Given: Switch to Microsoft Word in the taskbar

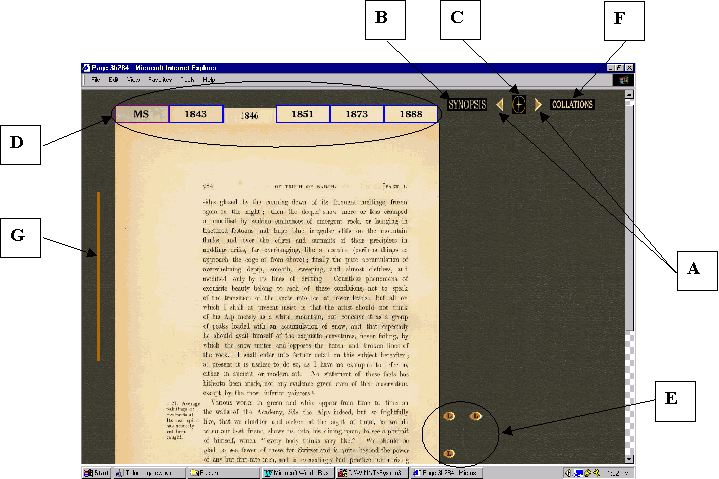Looking at the screenshot, I should 298,473.
